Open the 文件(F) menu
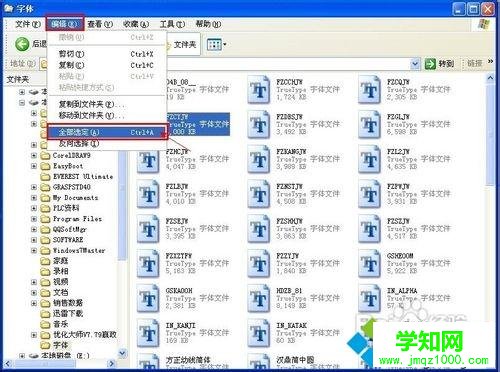The width and height of the screenshot is (500, 372). tap(28, 24)
